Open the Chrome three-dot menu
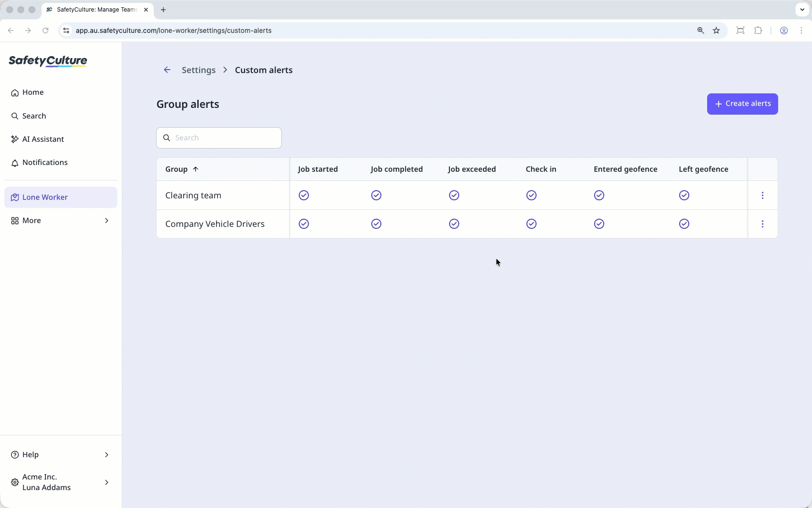This screenshot has height=508, width=812. [801, 30]
